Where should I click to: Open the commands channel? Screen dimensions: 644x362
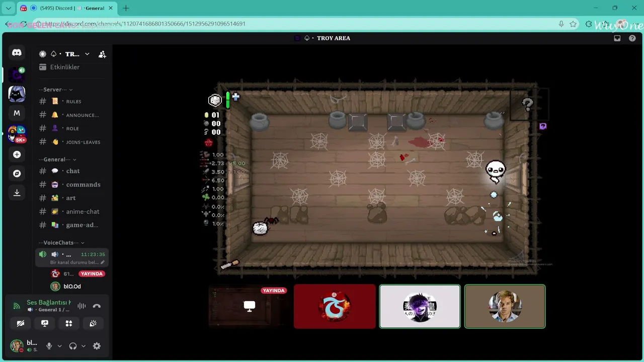[x=72, y=185]
